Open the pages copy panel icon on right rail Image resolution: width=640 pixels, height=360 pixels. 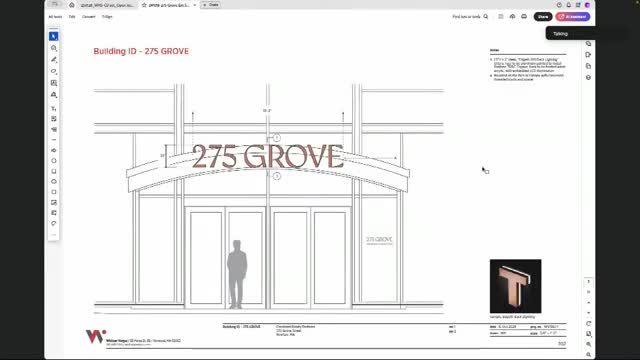pyautogui.click(x=588, y=66)
